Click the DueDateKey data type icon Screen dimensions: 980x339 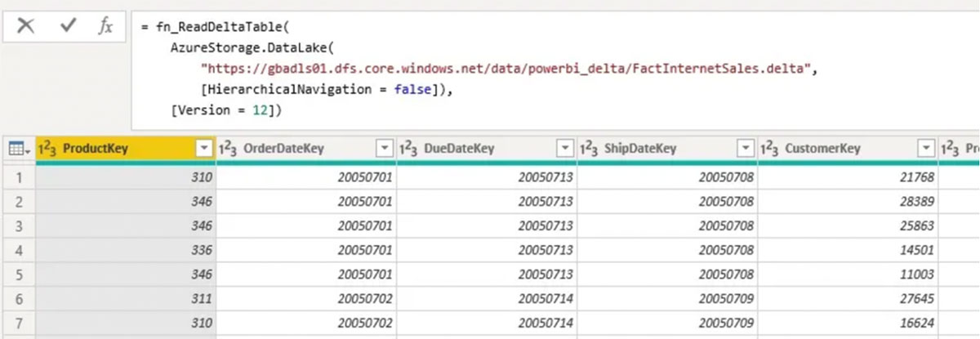tap(408, 149)
